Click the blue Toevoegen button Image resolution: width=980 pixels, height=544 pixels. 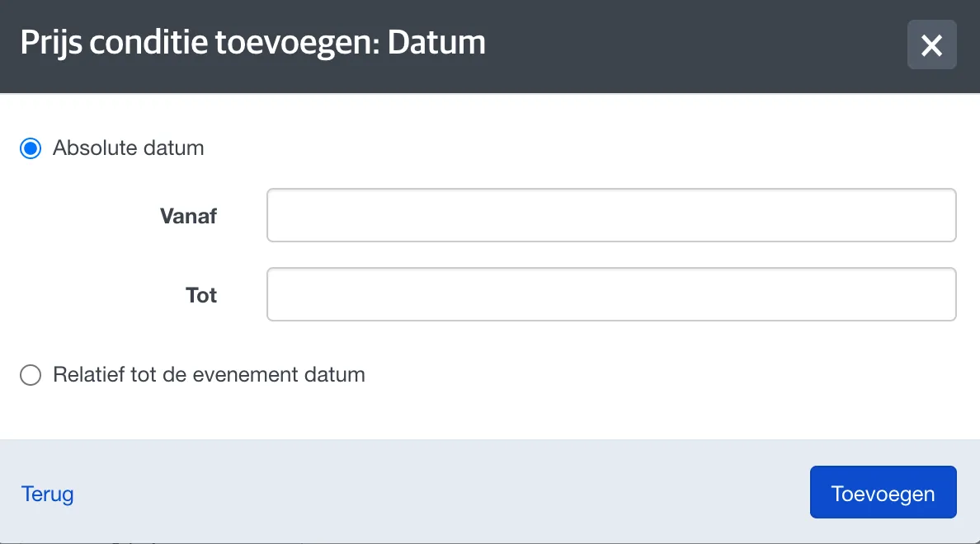point(883,492)
